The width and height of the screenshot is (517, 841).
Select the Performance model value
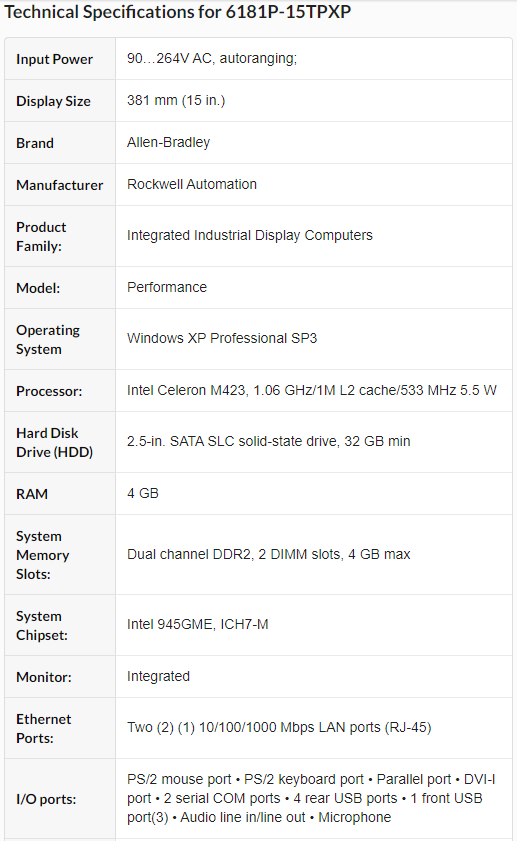pyautogui.click(x=167, y=287)
